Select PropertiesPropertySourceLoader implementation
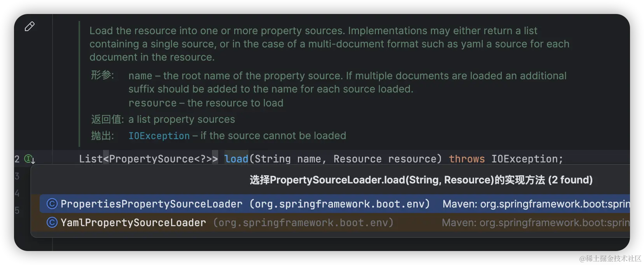The image size is (644, 265). click(334, 204)
